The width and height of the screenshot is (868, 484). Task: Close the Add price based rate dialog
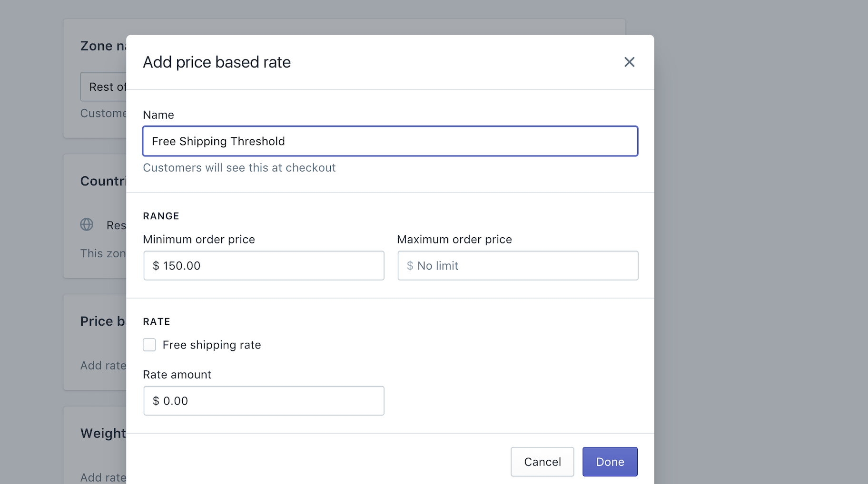tap(629, 62)
